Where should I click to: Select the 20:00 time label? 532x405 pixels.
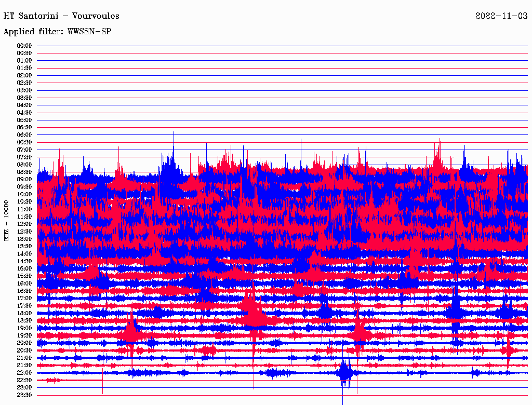tap(24, 343)
